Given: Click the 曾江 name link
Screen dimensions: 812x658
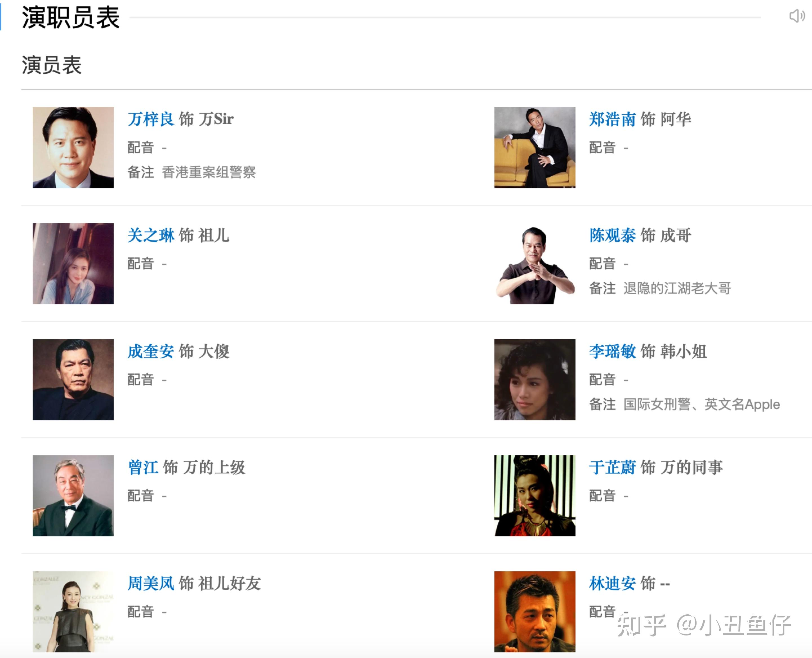Looking at the screenshot, I should pyautogui.click(x=143, y=467).
